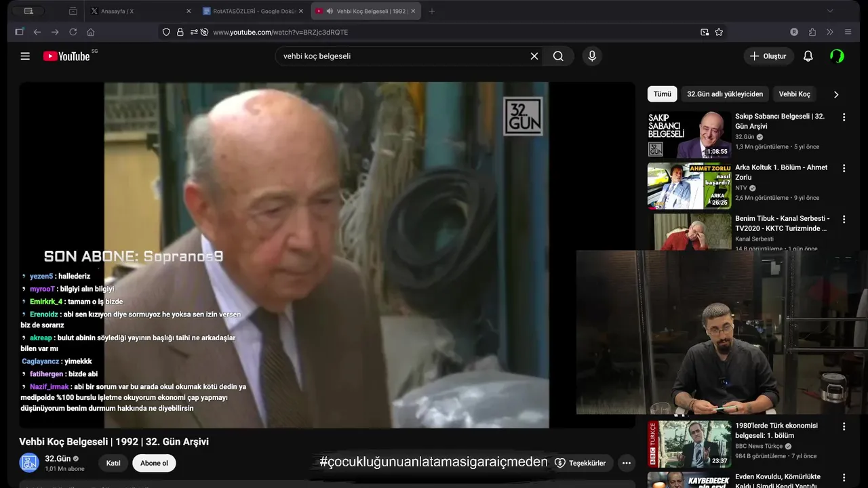Open Evden Kovuldu video thumbnail

[x=689, y=480]
